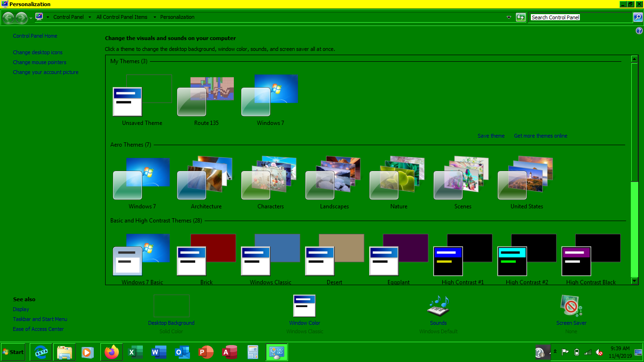Screen dimensions: 644x362
Task: Click the Save theme link
Action: click(x=491, y=136)
